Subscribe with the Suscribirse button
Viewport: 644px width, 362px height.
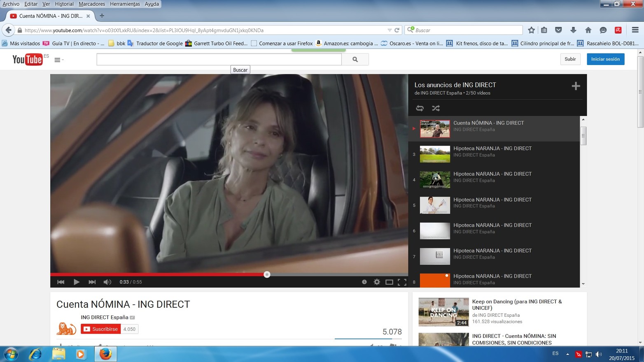(x=101, y=329)
